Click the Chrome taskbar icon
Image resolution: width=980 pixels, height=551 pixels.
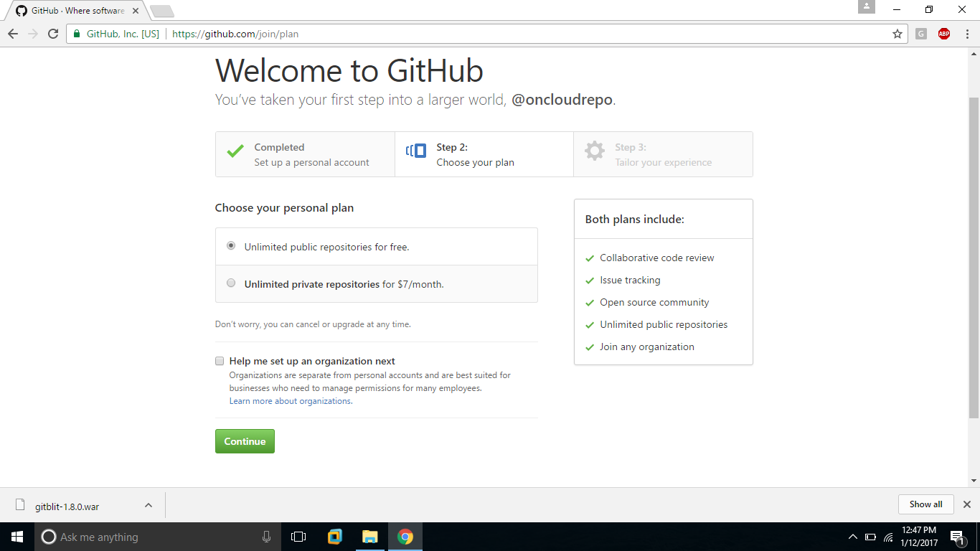coord(405,537)
